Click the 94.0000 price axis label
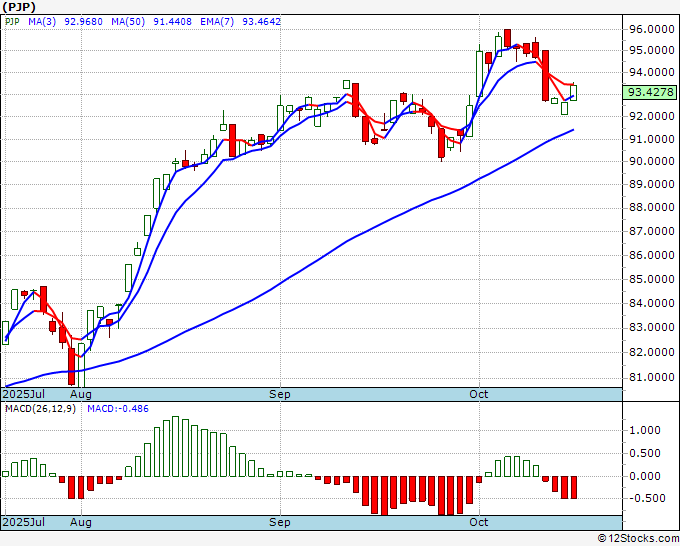This screenshot has height=546, width=680. (652, 72)
